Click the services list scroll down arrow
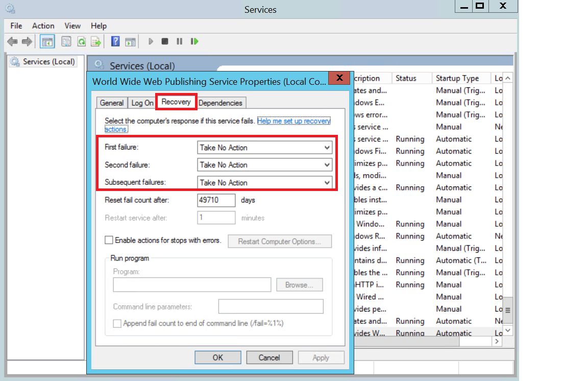This screenshot has height=381, width=588. point(508,330)
